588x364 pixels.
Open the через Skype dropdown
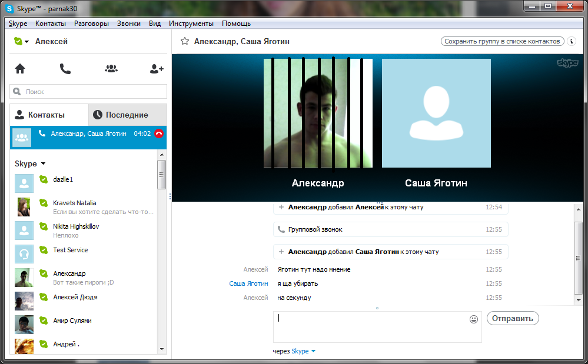point(314,351)
